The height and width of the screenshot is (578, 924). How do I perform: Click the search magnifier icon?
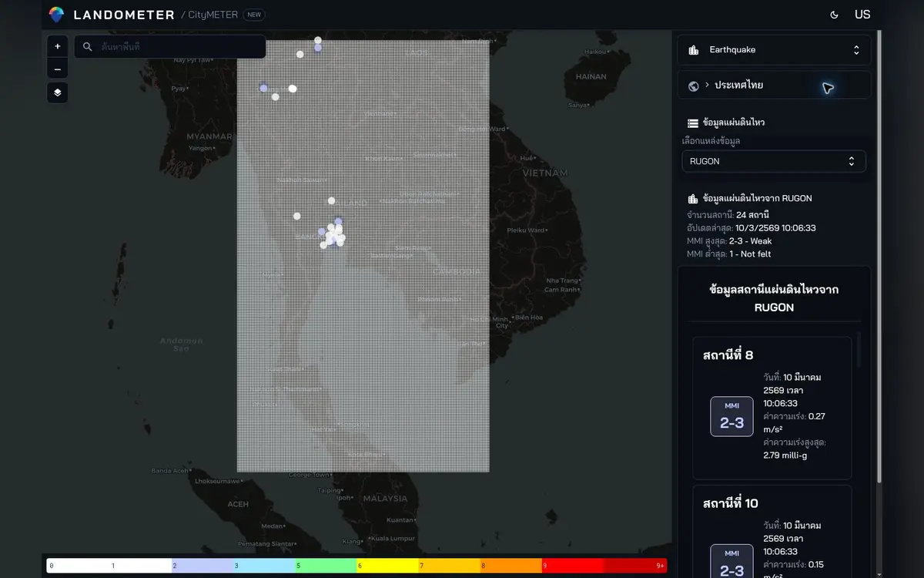point(88,47)
